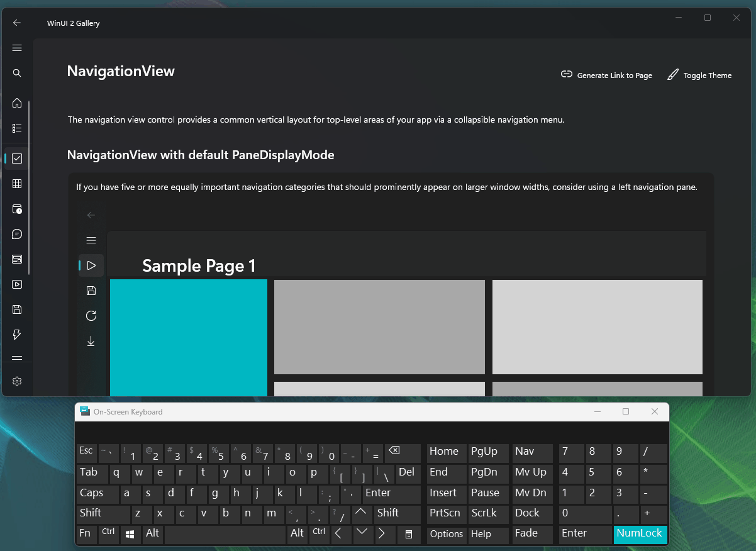Select the checkbox-shaped basic input sidebar icon
The height and width of the screenshot is (551, 756).
pyautogui.click(x=17, y=159)
